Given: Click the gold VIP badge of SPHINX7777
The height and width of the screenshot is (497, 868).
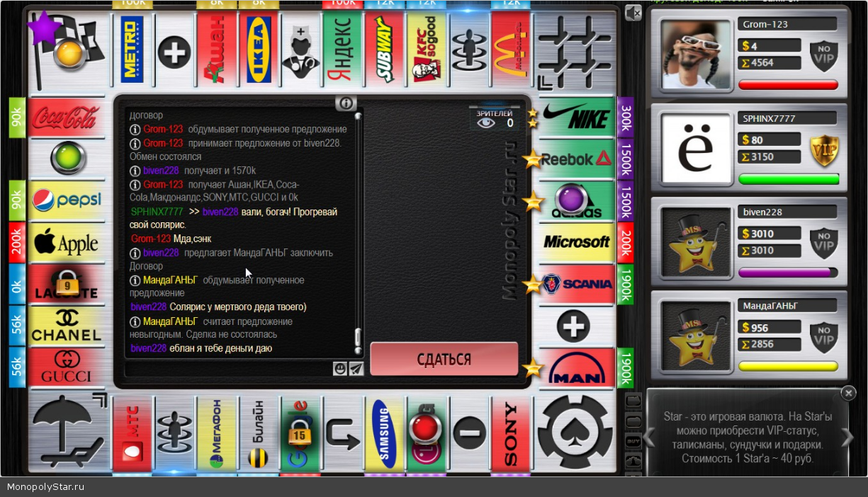Looking at the screenshot, I should pyautogui.click(x=824, y=150).
